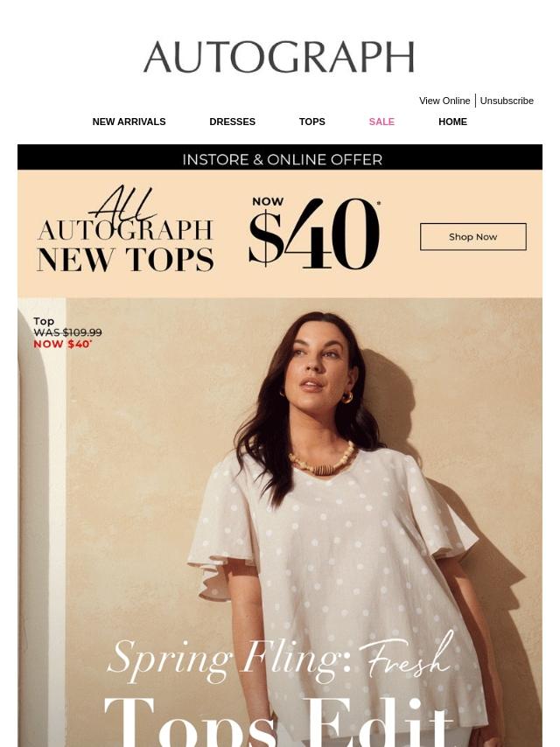Click the strikethrough WAS $109.99 price
Viewport: 560px width, 747px height.
tap(67, 332)
